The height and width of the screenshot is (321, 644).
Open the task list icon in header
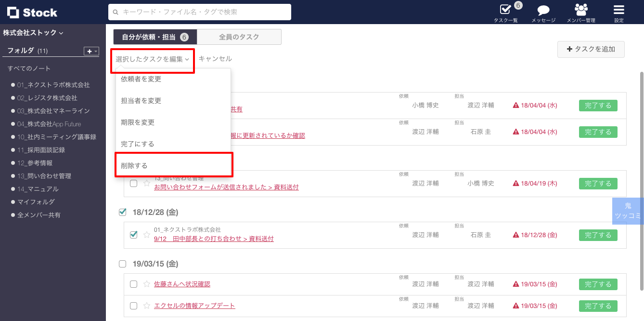pyautogui.click(x=505, y=10)
